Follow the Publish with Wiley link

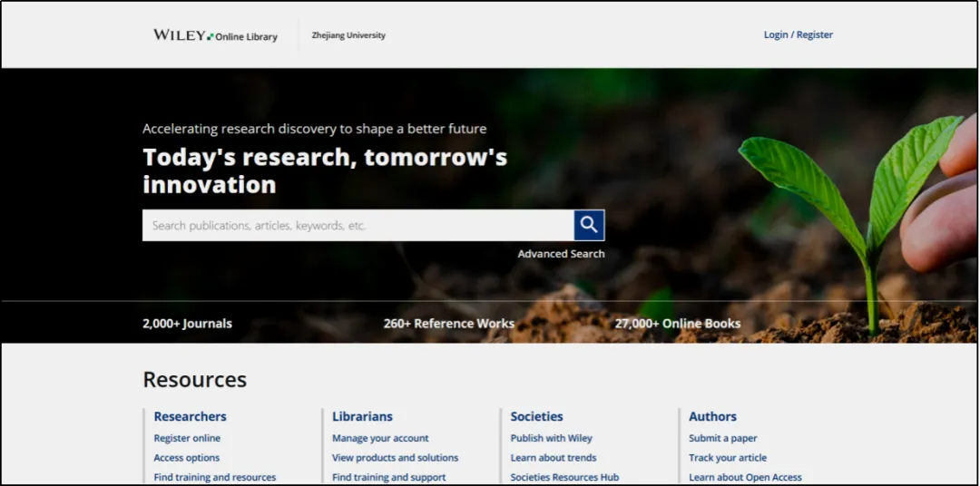pos(552,438)
